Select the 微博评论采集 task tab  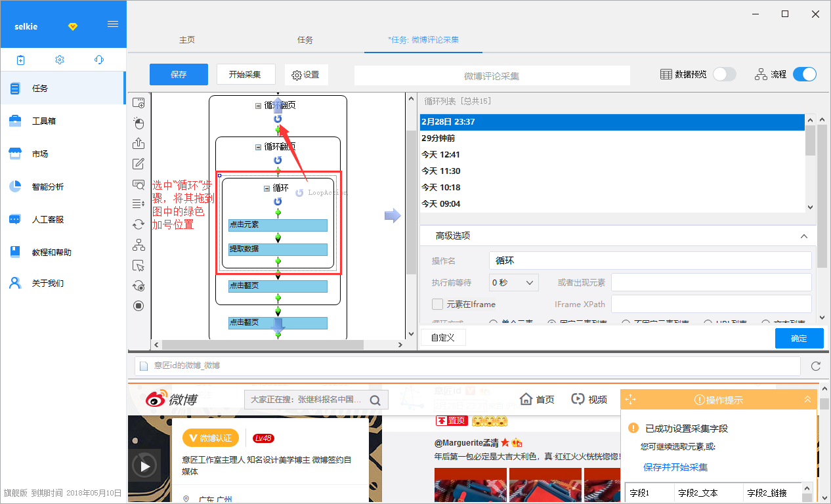click(423, 39)
